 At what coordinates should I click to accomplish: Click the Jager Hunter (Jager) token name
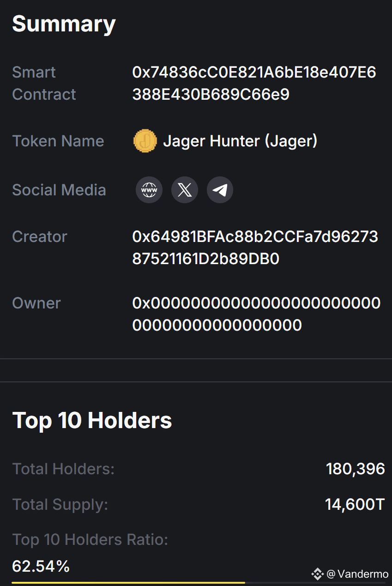pos(240,141)
